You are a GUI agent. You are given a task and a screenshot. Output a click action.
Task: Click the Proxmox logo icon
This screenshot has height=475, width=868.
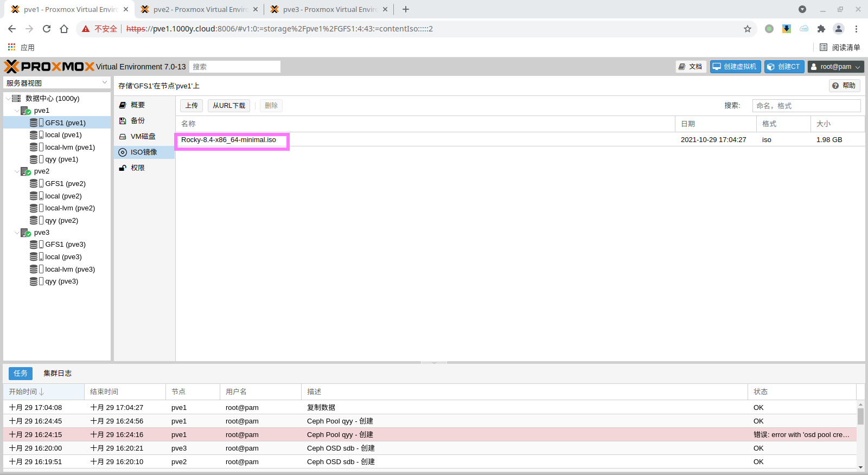pyautogui.click(x=12, y=67)
